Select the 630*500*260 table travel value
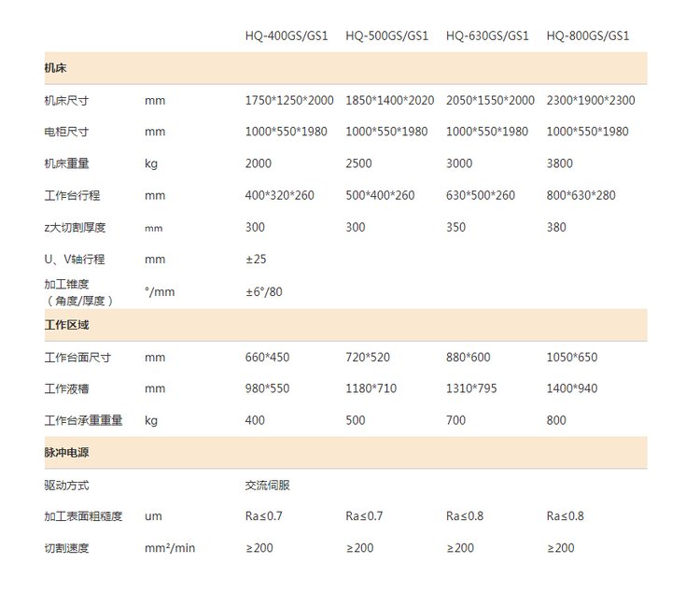 [481, 195]
